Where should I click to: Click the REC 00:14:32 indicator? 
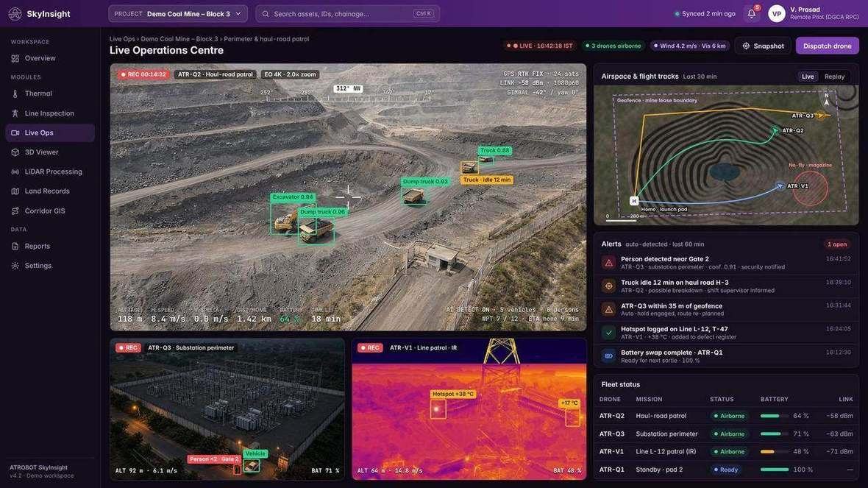[143, 74]
